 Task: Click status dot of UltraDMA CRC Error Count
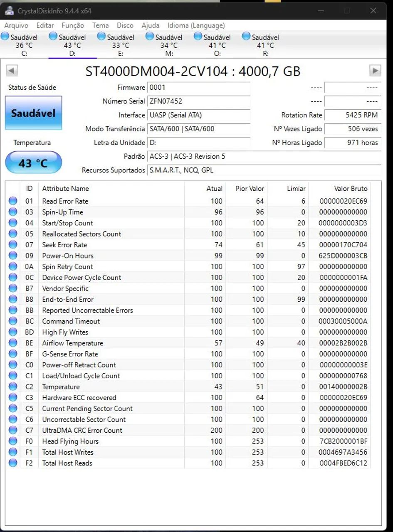tap(13, 430)
